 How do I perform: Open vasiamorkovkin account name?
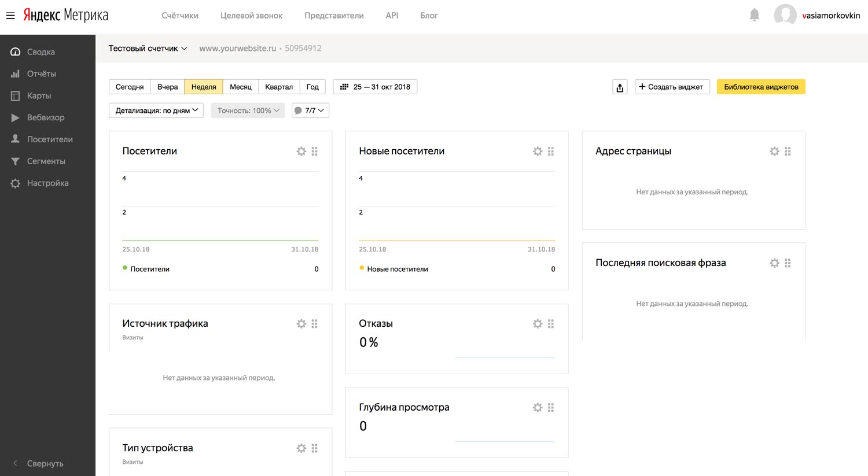831,16
